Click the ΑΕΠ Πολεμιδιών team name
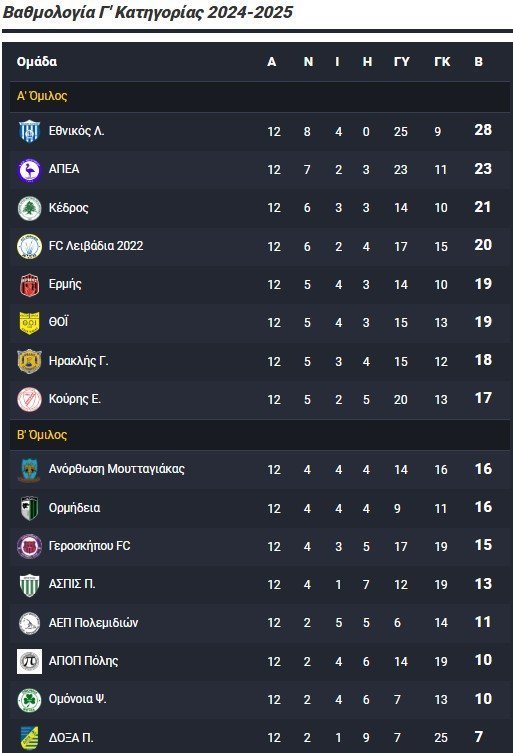Image resolution: width=513 pixels, height=753 pixels. (93, 623)
